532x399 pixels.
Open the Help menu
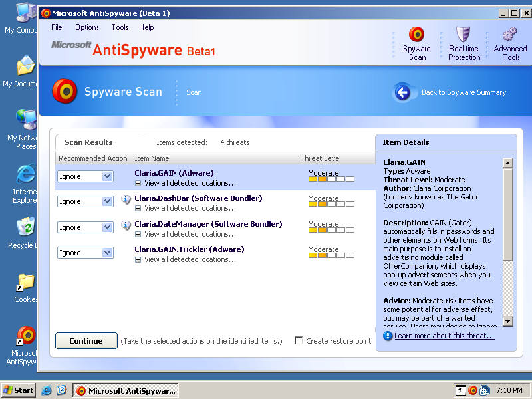click(x=146, y=27)
